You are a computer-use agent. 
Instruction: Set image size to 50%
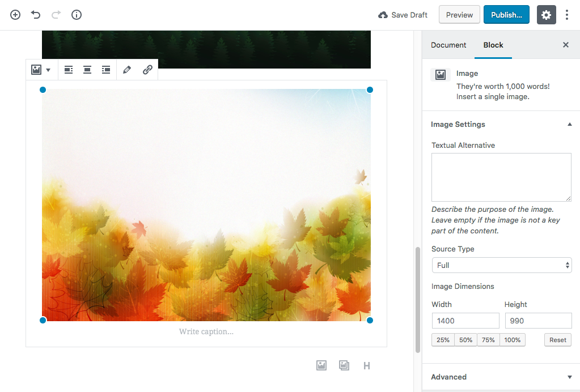465,340
